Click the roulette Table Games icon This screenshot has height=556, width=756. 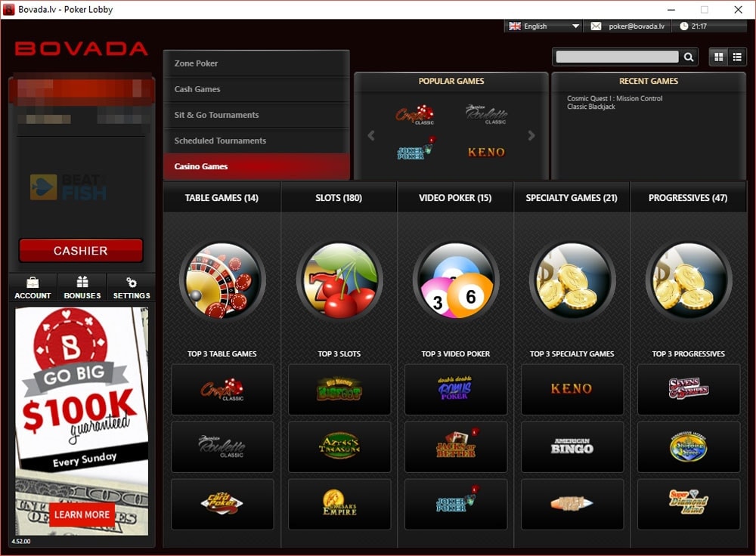point(222,280)
